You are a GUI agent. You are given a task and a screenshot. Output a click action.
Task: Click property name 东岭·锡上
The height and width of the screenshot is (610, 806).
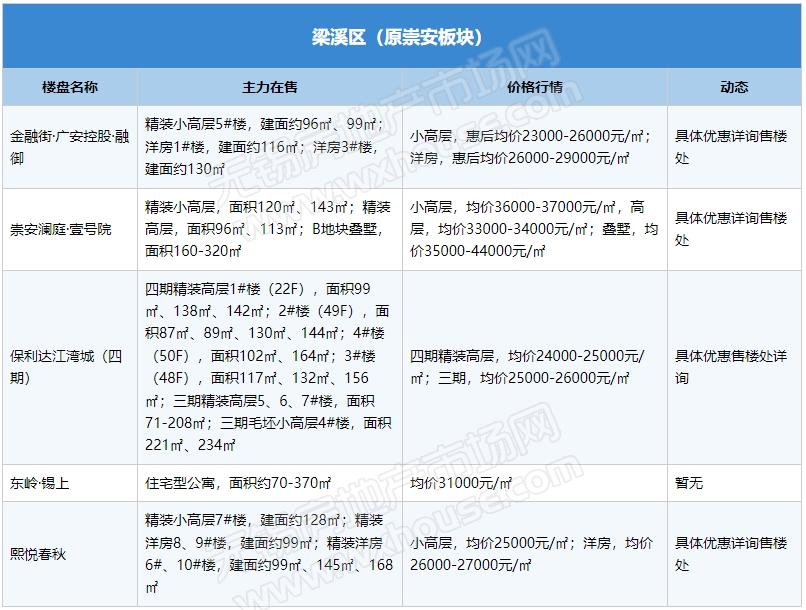pyautogui.click(x=40, y=483)
